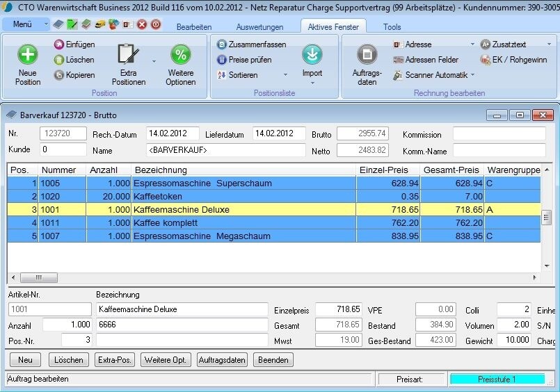Open the Import dropdown

pyautogui.click(x=312, y=83)
